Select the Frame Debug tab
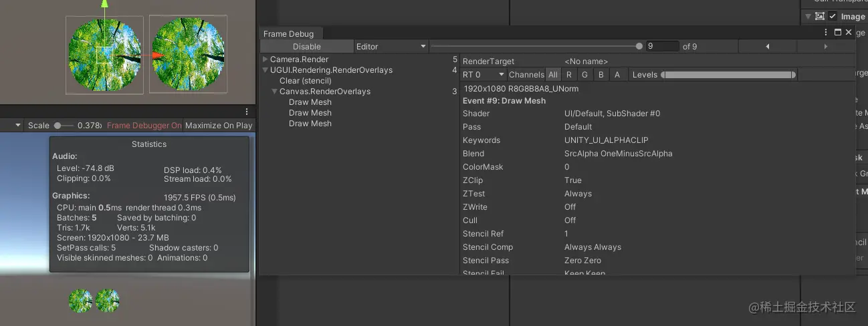The height and width of the screenshot is (326, 868). click(289, 33)
